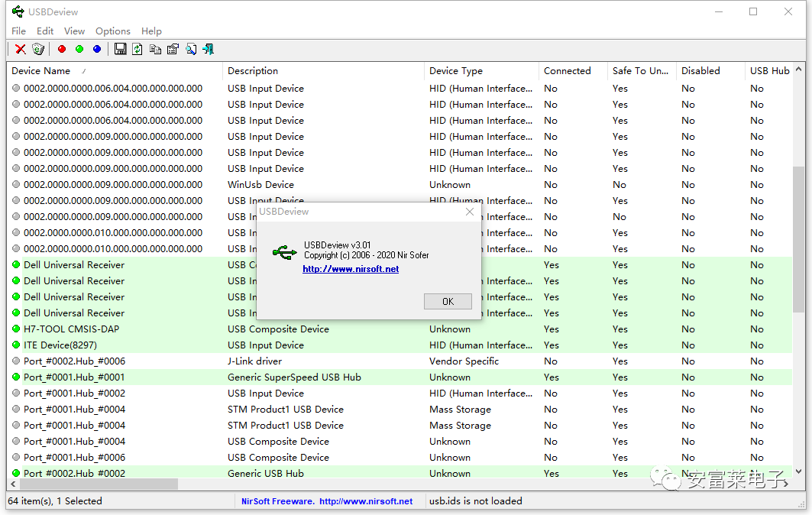
Task: Click the 'USBDeview v3.01' text in the dialog
Action: [337, 245]
